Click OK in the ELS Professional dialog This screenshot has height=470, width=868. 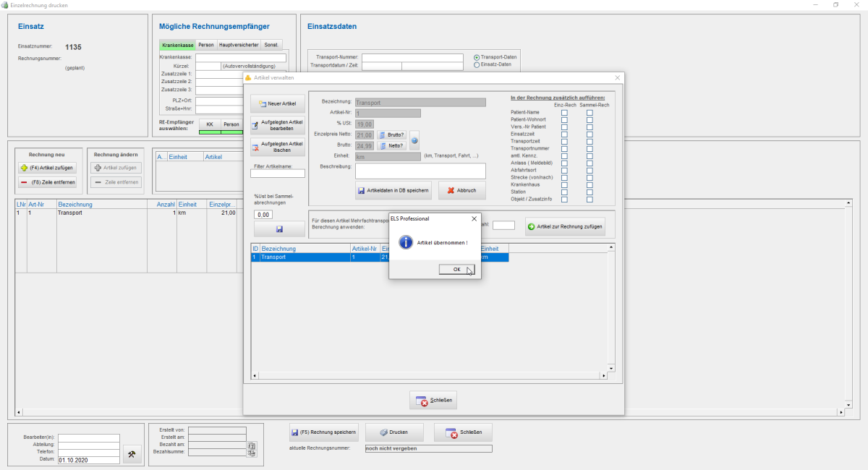point(456,269)
